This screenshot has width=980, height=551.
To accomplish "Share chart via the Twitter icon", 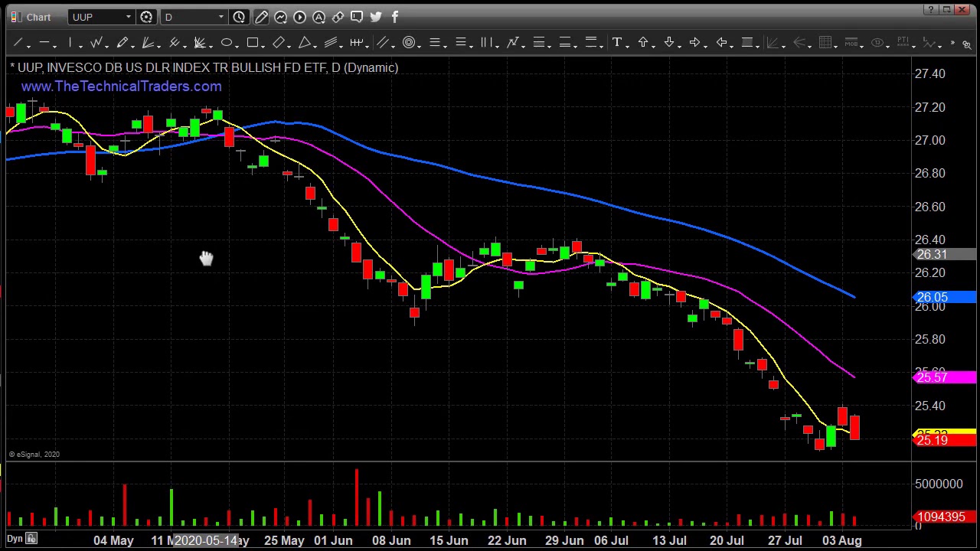I will 376,16.
